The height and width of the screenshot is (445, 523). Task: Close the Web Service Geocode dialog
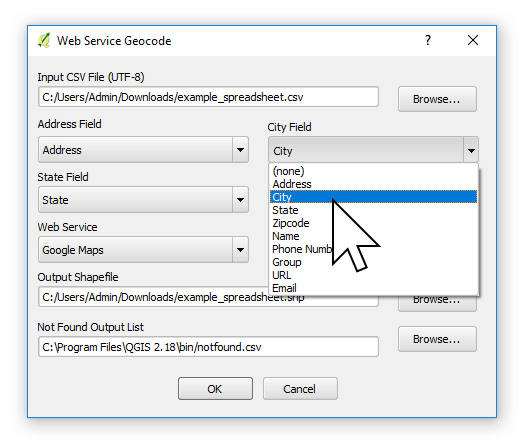click(473, 40)
